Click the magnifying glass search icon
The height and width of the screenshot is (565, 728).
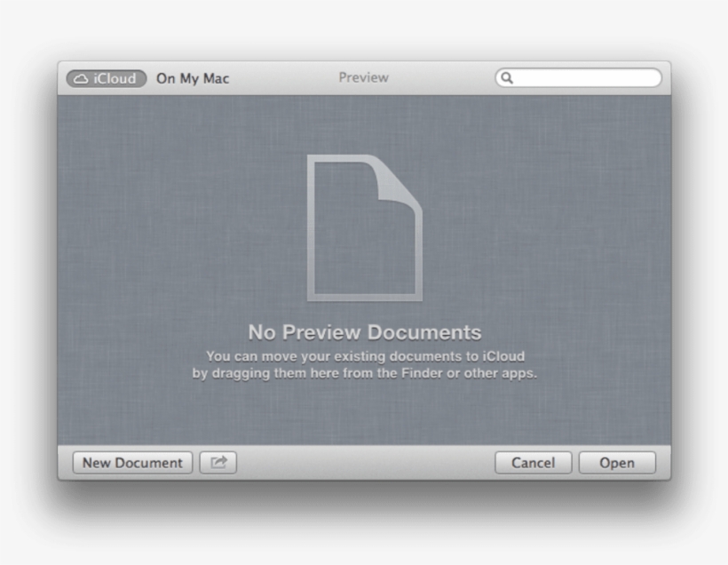[507, 77]
